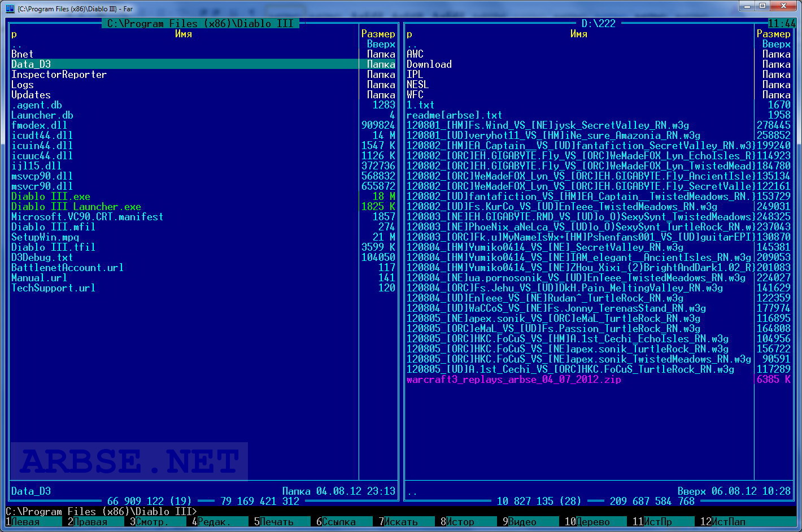This screenshot has width=802, height=532.
Task: Select the replay 120805_[ORC]eMaL_VS_[UD]Fs.Passion_TurtleRock_RN.w3g
Action: [x=553, y=329]
